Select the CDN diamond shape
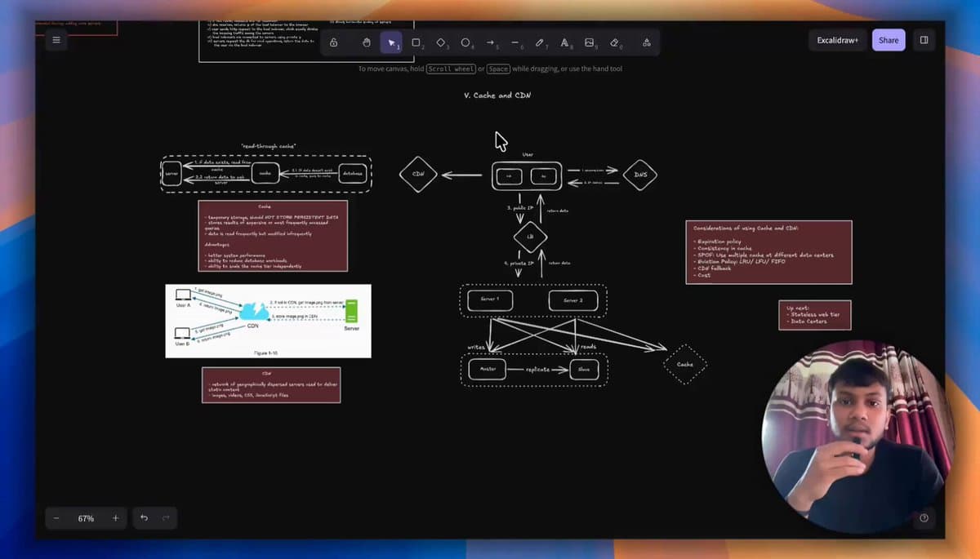 [418, 174]
